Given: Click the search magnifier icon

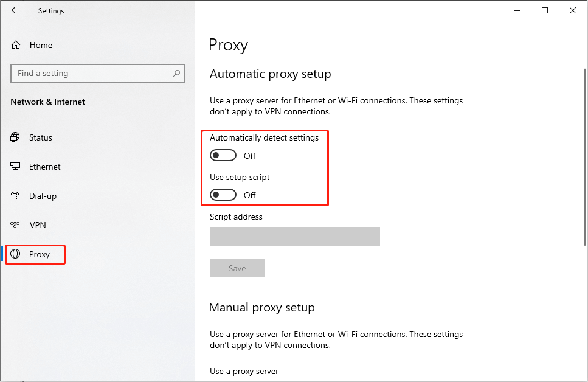Looking at the screenshot, I should pyautogui.click(x=176, y=73).
